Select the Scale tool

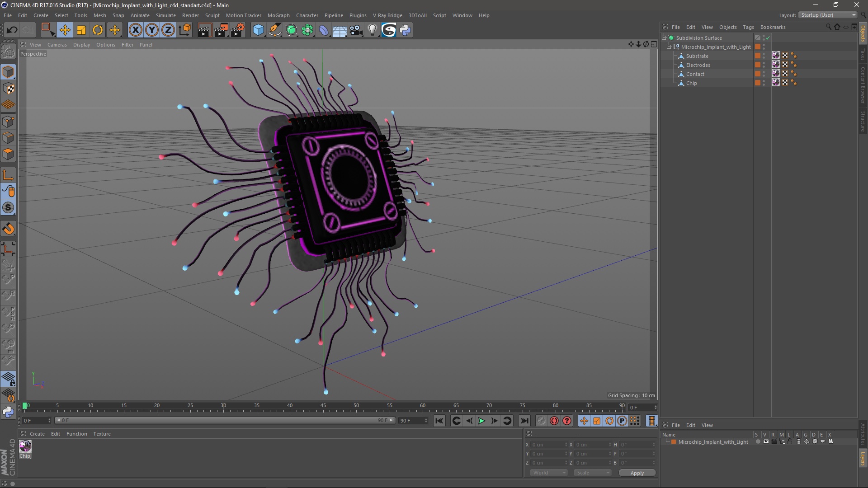pyautogui.click(x=81, y=30)
